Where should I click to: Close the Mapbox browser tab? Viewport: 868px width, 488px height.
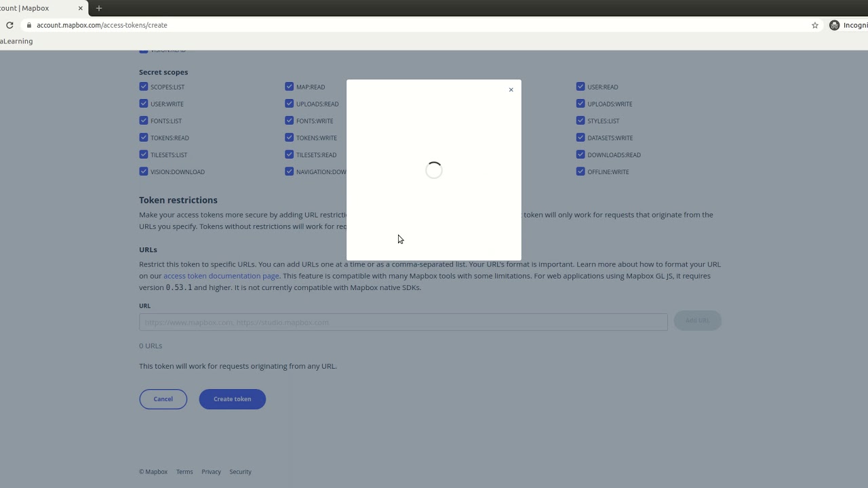[x=80, y=8]
